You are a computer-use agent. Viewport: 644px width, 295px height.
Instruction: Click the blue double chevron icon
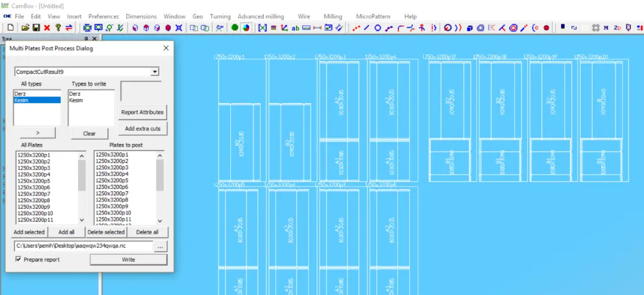458,28
